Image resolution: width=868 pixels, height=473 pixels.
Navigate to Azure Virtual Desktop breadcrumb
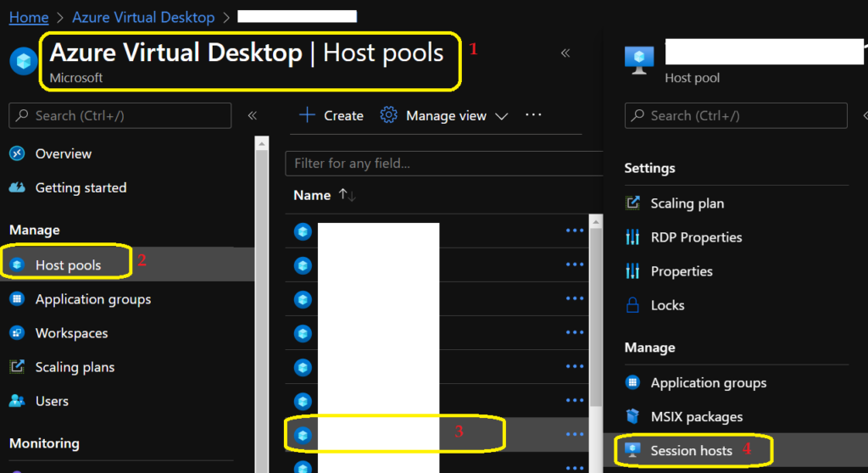(143, 17)
